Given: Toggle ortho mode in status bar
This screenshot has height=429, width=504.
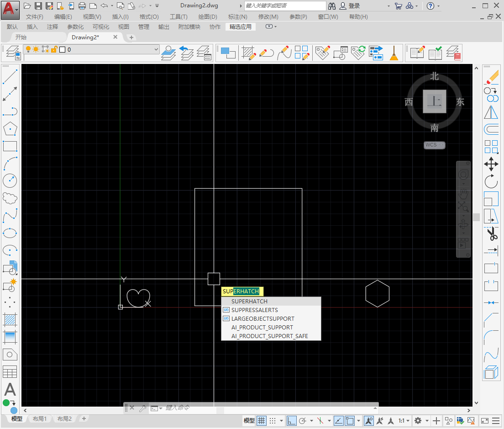Looking at the screenshot, I should (292, 421).
